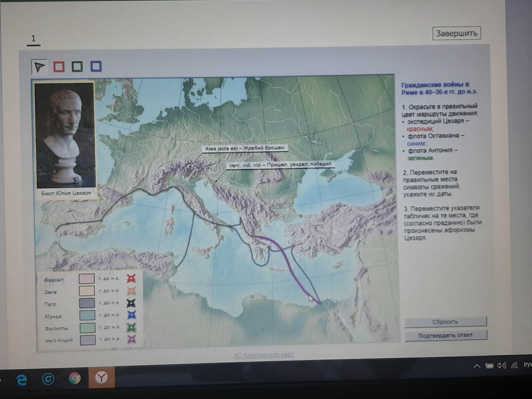Viewport: 532px width, 399px height.
Task: Click the Мунда date input box
Action: point(87,315)
